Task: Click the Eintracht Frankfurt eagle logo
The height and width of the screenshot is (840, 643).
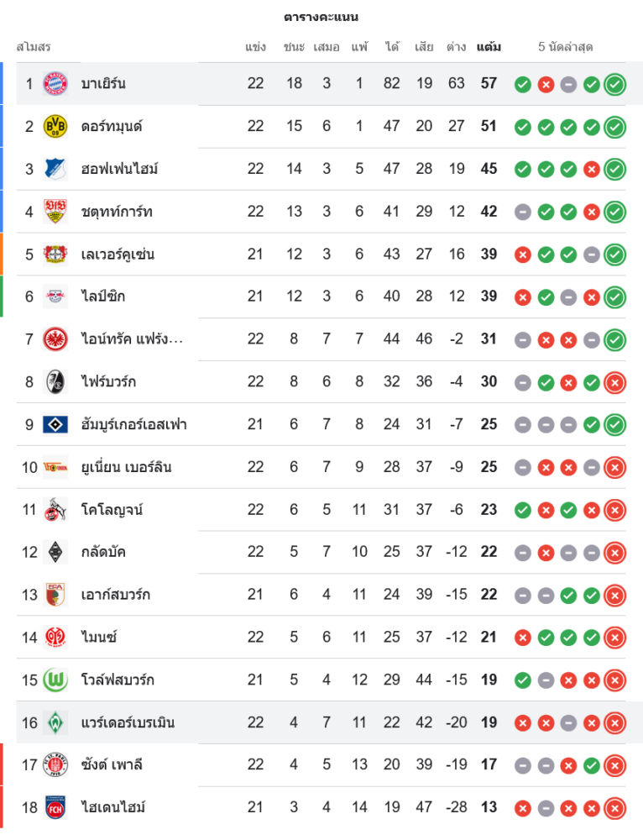Action: point(55,339)
